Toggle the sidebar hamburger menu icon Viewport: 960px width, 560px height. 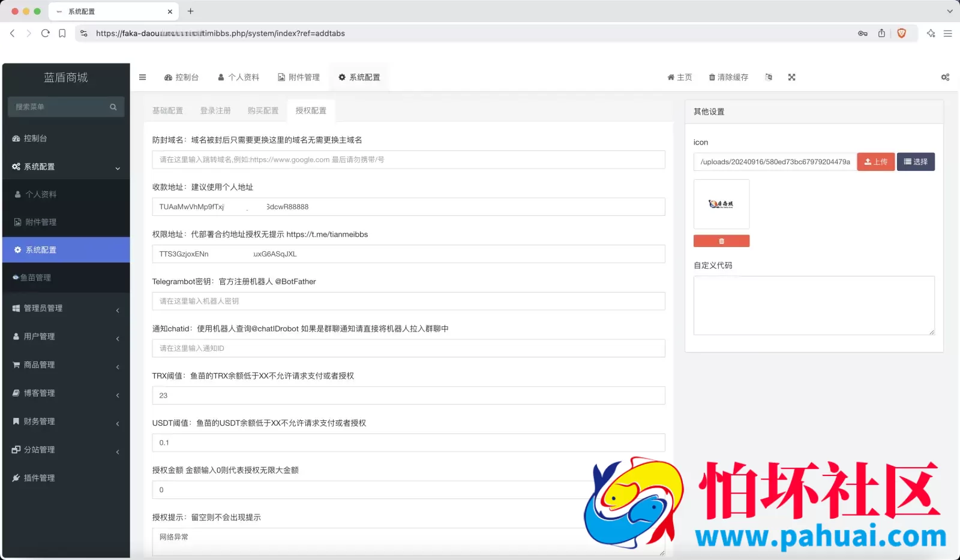tap(142, 77)
